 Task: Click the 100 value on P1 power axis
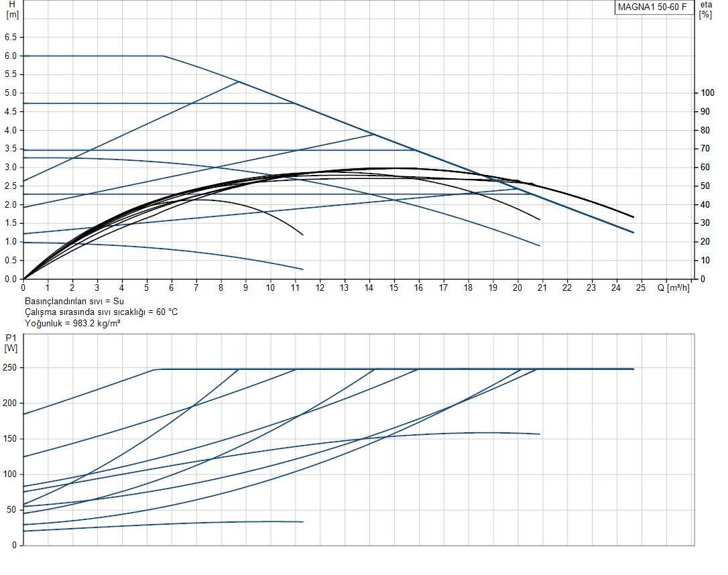point(9,474)
